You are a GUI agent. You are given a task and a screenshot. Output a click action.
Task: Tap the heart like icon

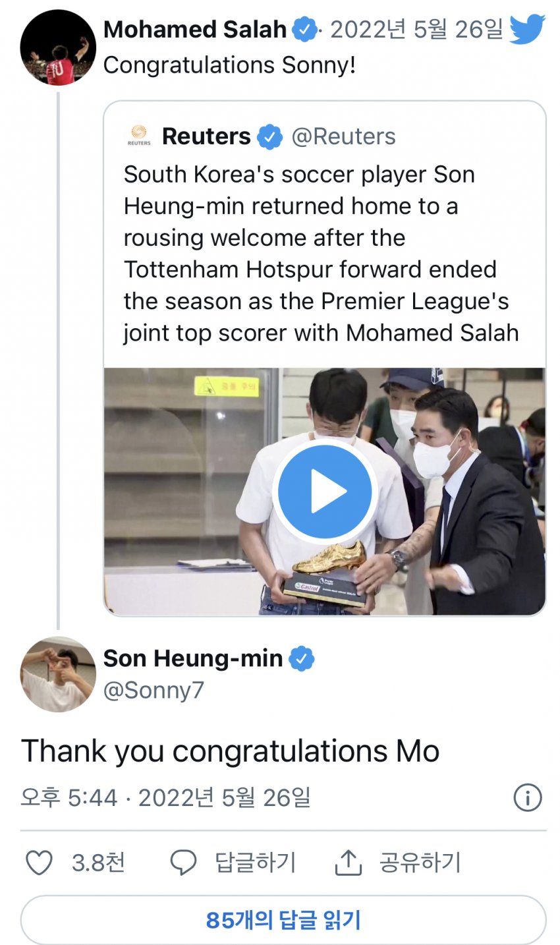pos(39,862)
